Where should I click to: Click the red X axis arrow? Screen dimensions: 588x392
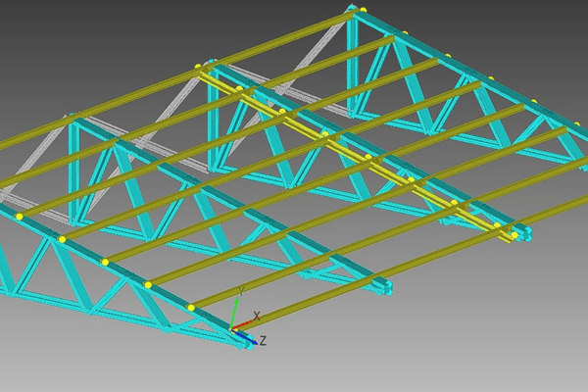245,321
